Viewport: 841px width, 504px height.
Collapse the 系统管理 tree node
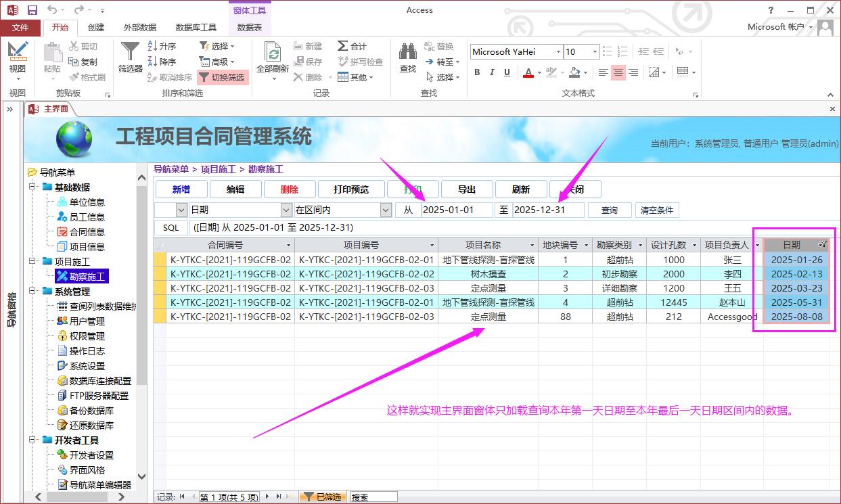(x=33, y=292)
